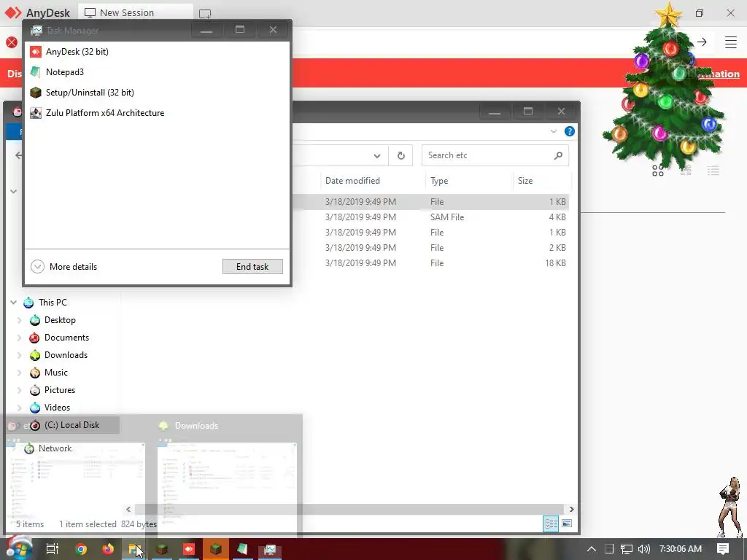Refresh the etc folder view
The height and width of the screenshot is (560, 747).
tap(401, 156)
